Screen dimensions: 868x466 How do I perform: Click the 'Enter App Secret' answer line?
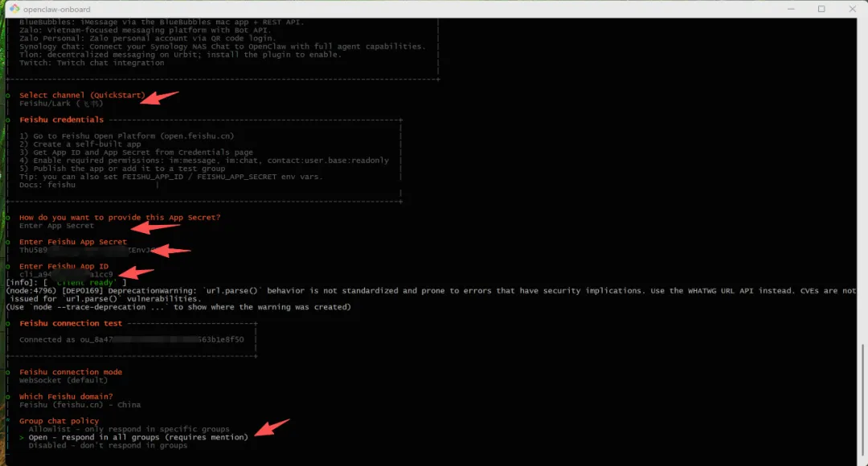[x=56, y=226]
